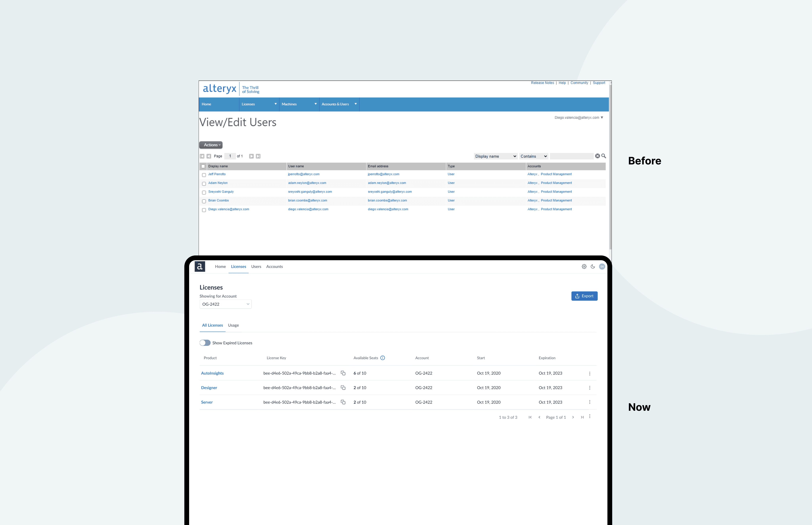Click the Alteryx 'a' logo in new portal
This screenshot has height=525, width=812.
[x=200, y=267]
